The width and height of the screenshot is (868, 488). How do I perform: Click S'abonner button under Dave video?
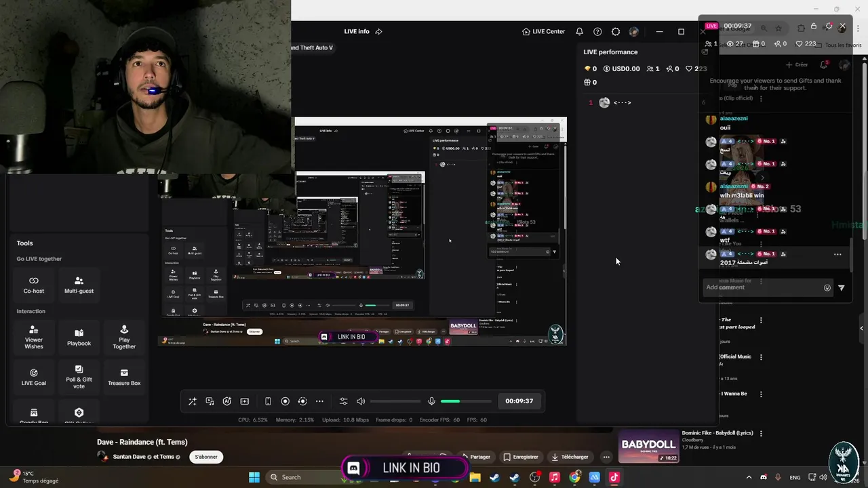(x=206, y=457)
